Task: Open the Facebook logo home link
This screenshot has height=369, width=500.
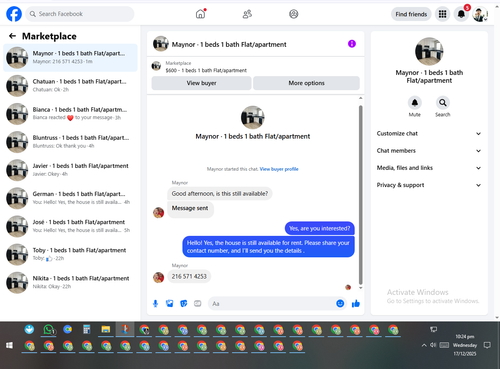Action: click(14, 14)
